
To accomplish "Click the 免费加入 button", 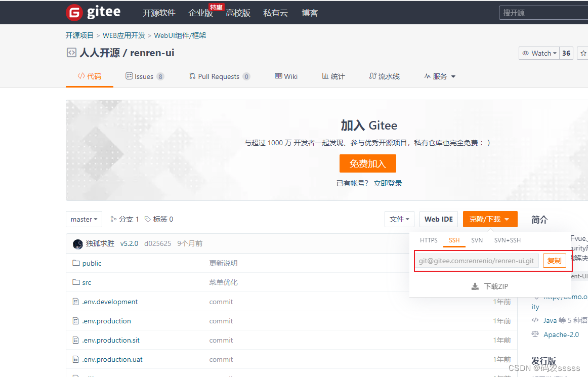I will tap(367, 163).
